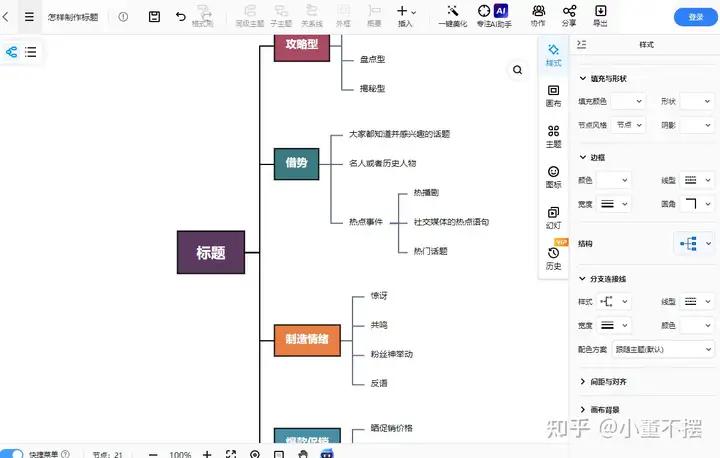Open the color scheme (配色方案) dropdown
Screen dimensions: 720x458
click(662, 350)
